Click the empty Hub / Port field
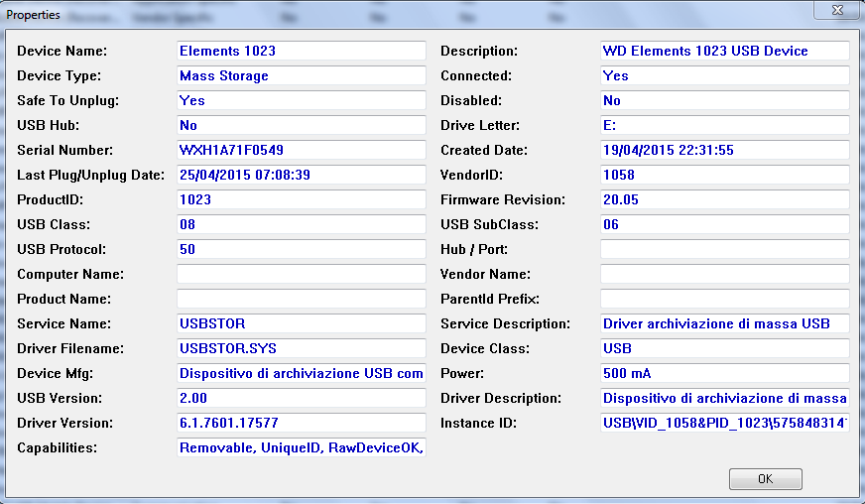 725,249
